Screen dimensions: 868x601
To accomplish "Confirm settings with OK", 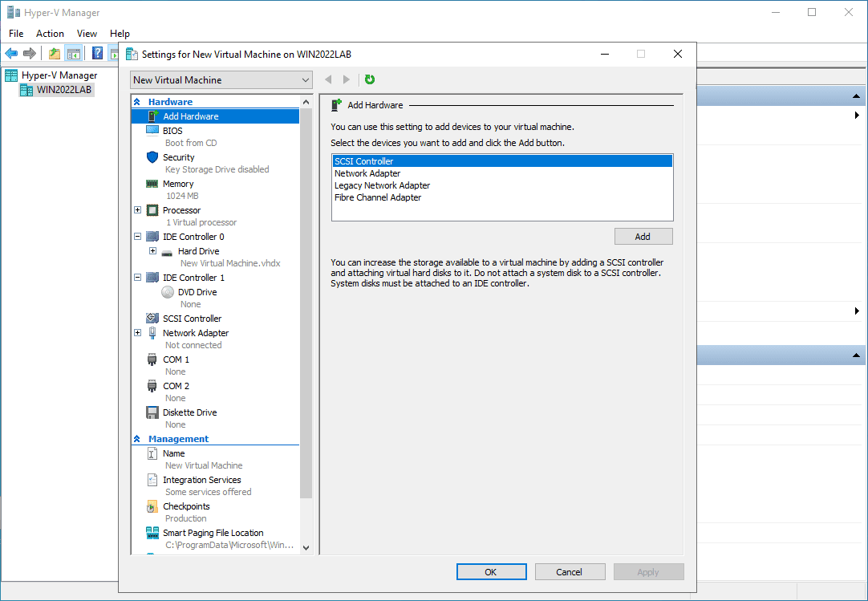I will tap(491, 572).
